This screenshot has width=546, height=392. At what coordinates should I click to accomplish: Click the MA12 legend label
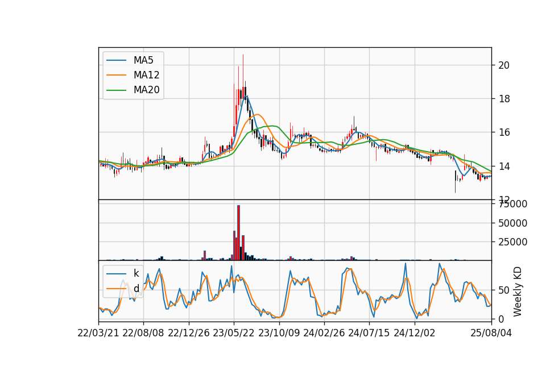click(x=146, y=75)
